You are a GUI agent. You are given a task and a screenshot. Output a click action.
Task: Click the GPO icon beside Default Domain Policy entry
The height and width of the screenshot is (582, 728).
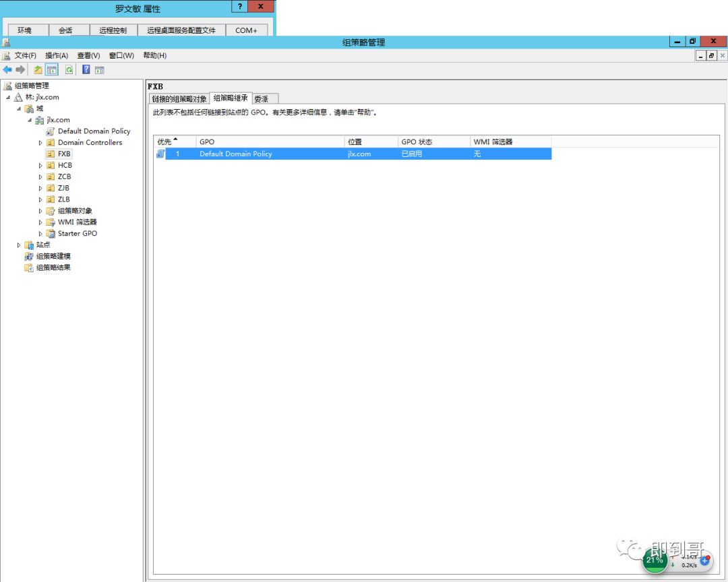(160, 154)
